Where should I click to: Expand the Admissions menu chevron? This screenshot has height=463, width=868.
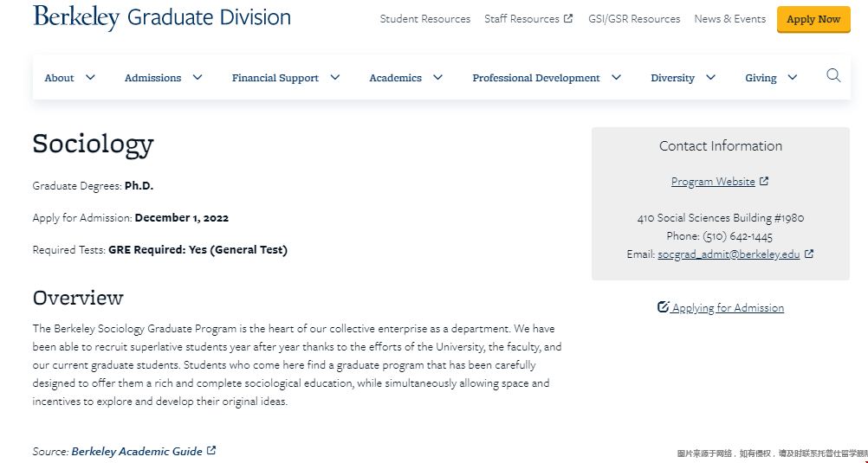pyautogui.click(x=198, y=77)
